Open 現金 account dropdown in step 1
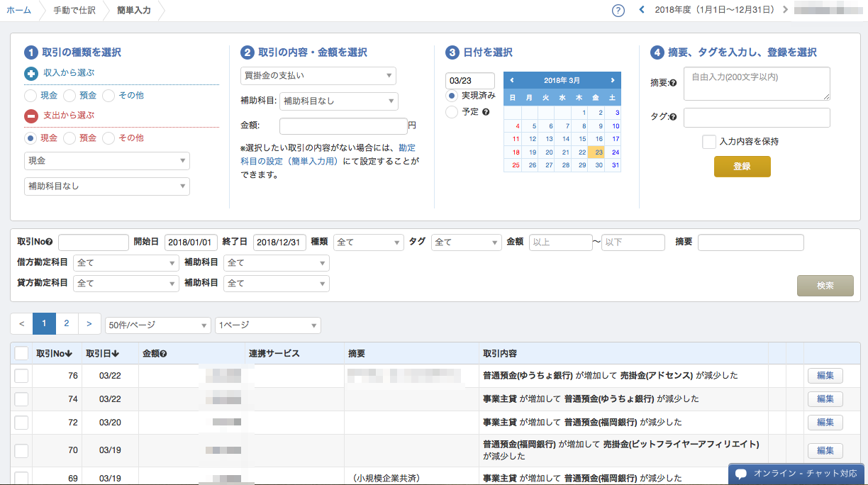The height and width of the screenshot is (485, 868). click(x=107, y=161)
